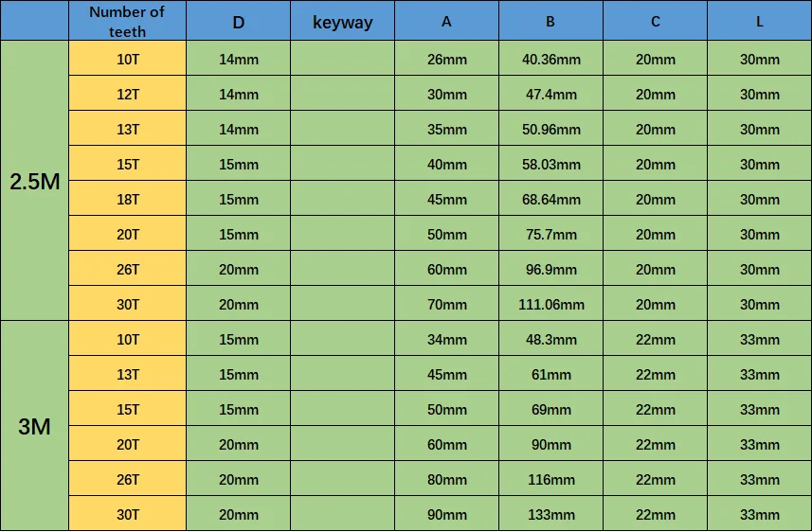Screen dimensions: 812x532
Task: Click the 47.4mm cell
Action: pyautogui.click(x=551, y=94)
